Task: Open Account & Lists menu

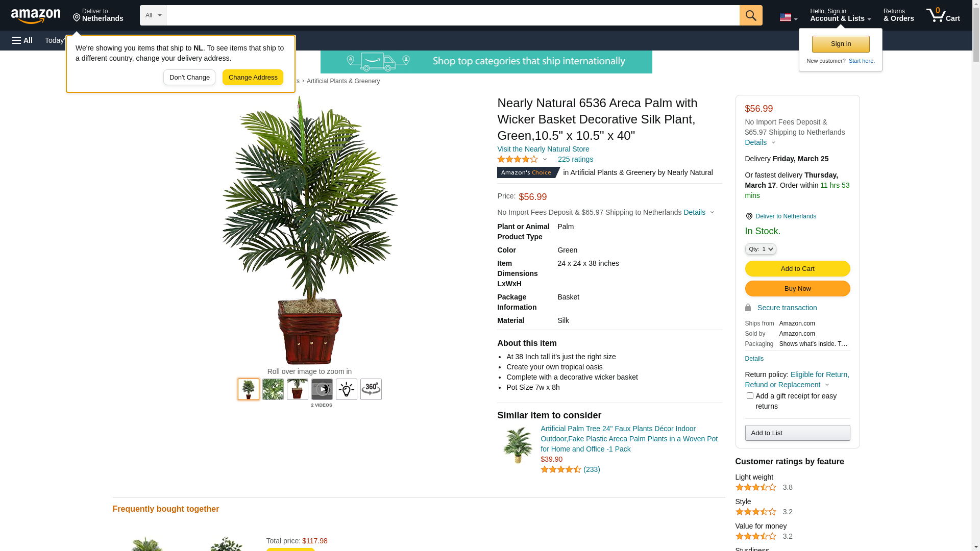Action: (x=840, y=15)
